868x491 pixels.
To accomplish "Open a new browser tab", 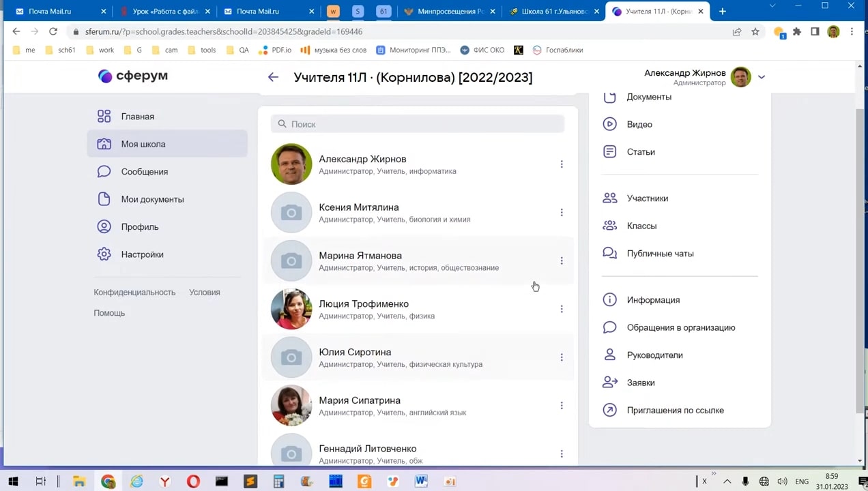I will point(723,12).
